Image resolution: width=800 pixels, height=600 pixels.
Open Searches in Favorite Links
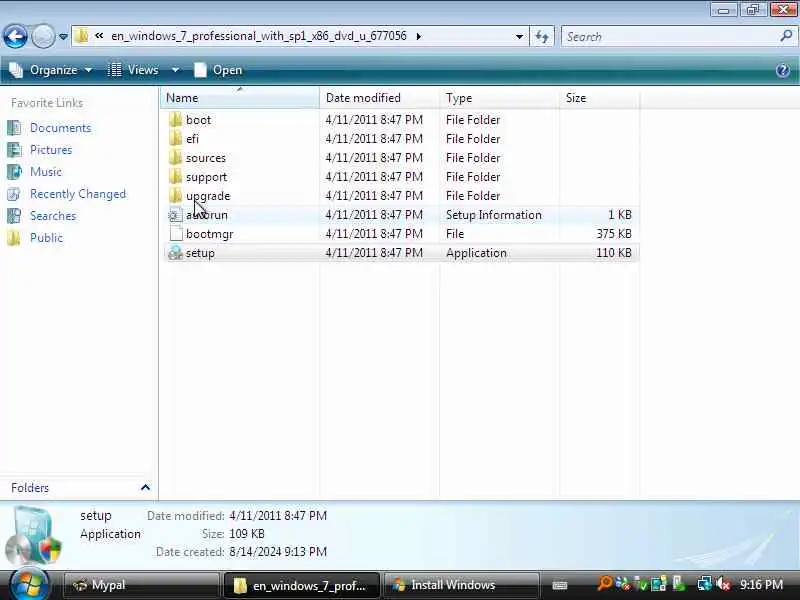pyautogui.click(x=53, y=216)
